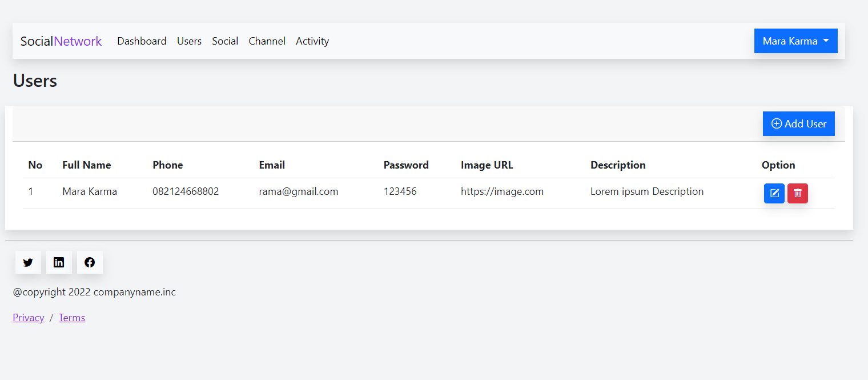The image size is (868, 380).
Task: Select the Social navigation item
Action: pos(225,41)
